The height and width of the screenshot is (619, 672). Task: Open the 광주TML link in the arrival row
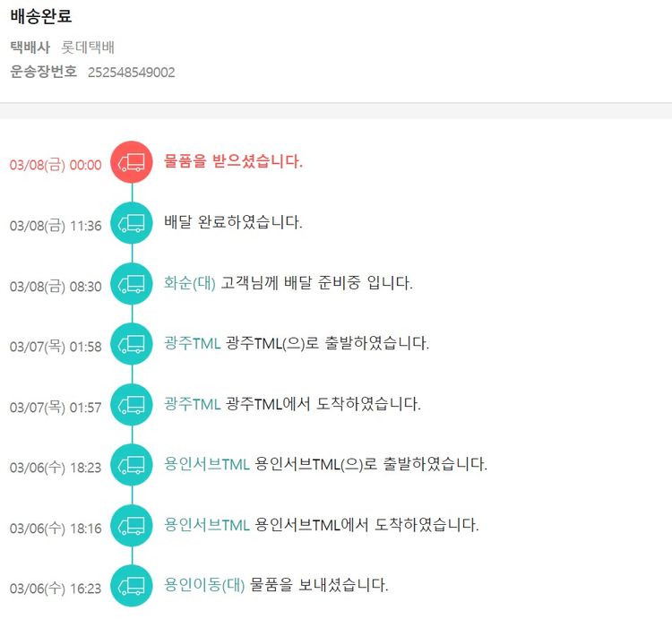click(x=193, y=404)
